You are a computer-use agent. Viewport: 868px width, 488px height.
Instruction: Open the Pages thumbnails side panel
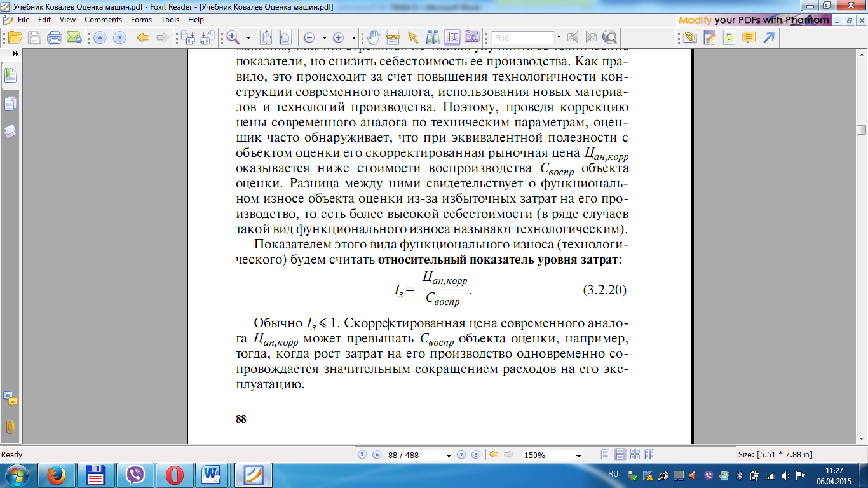[x=10, y=104]
